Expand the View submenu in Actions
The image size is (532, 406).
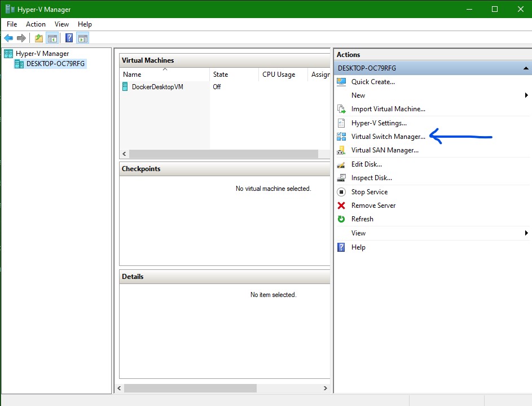point(526,233)
